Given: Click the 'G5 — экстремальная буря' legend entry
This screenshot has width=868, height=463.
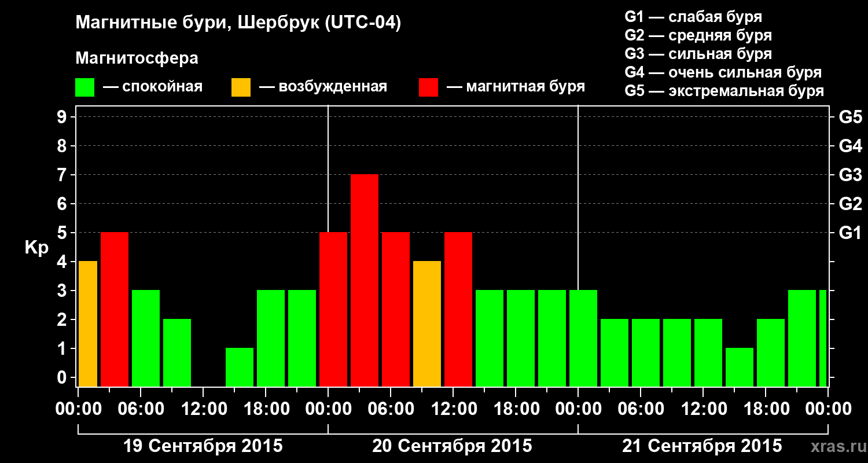Looking at the screenshot, I should [724, 91].
